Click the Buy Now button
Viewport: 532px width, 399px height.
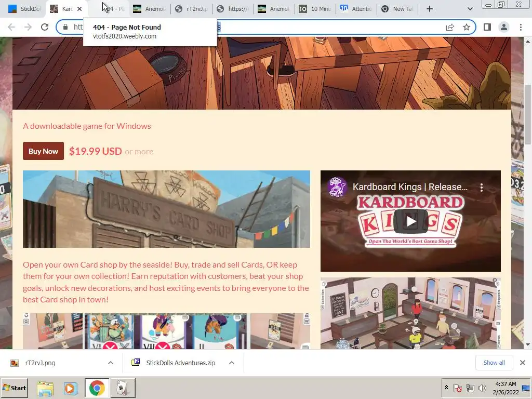(43, 151)
